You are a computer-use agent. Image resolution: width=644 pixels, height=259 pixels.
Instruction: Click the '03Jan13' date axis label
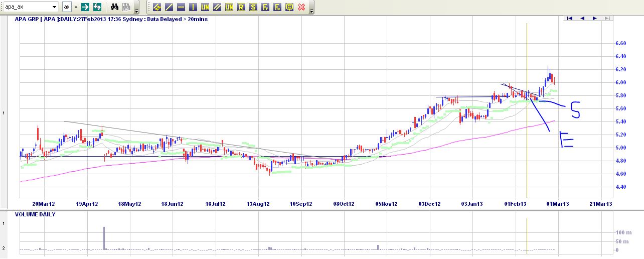472,204
